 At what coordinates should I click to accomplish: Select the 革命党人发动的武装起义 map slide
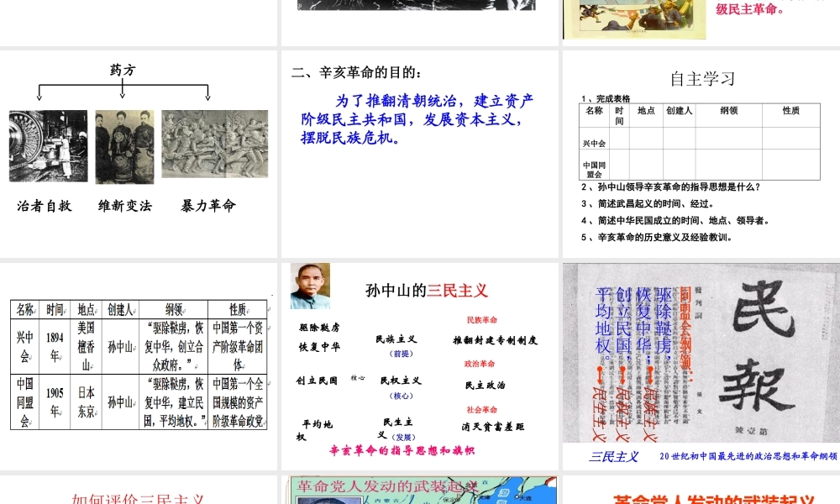point(419,490)
